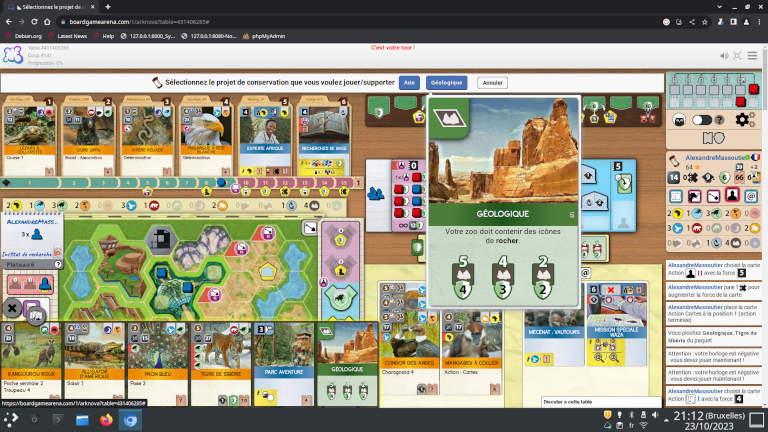Screen dimensions: 768x432
Task: Enter fullscreen via the expand icon
Action: click(x=737, y=56)
